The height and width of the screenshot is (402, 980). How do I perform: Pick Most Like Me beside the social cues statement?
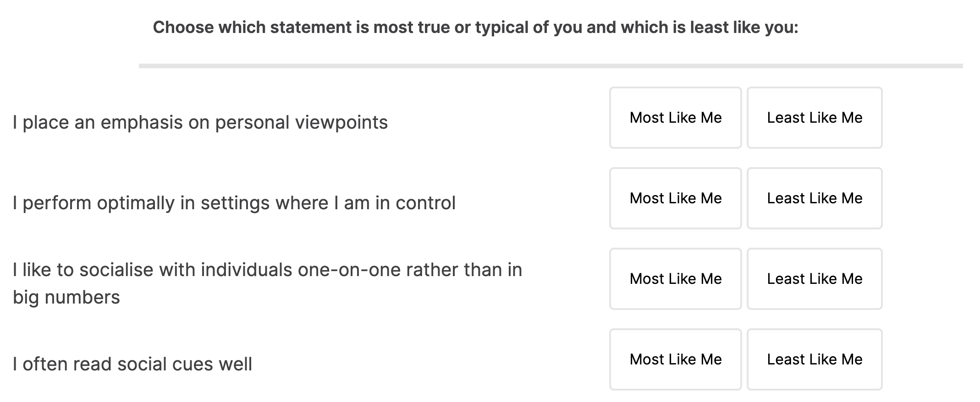675,359
